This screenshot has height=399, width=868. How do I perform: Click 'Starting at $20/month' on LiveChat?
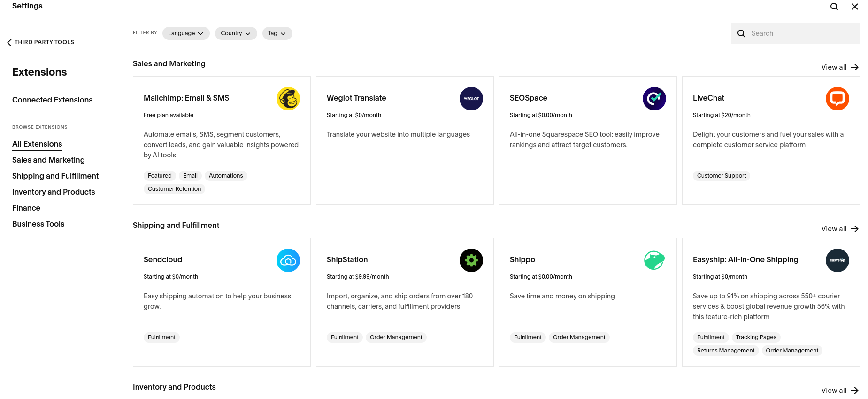pyautogui.click(x=722, y=115)
